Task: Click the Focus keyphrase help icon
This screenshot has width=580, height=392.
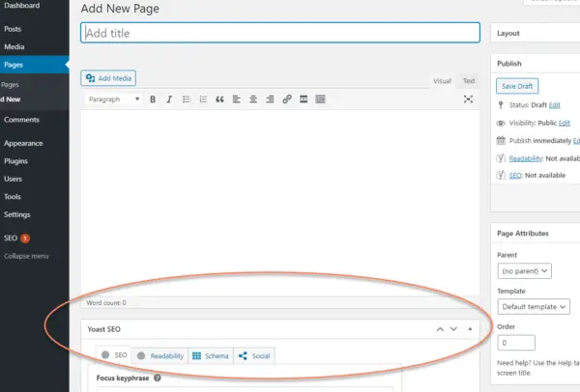Action: point(158,378)
